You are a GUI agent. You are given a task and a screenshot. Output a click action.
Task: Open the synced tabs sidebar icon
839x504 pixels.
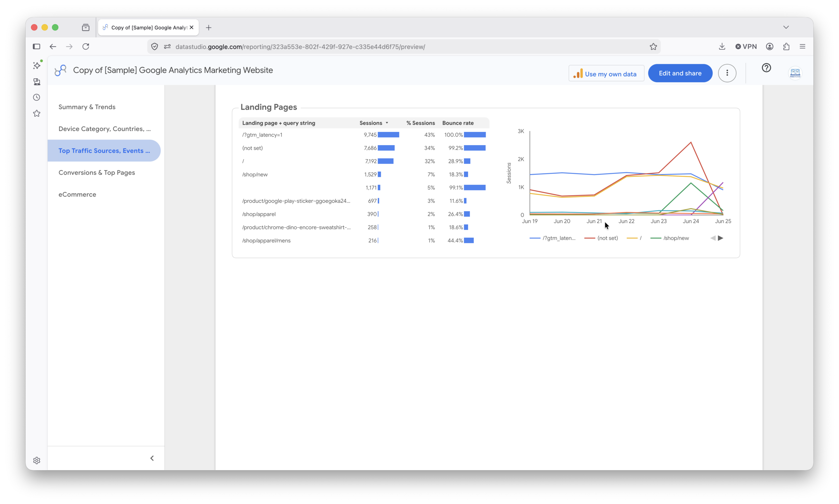click(x=37, y=82)
